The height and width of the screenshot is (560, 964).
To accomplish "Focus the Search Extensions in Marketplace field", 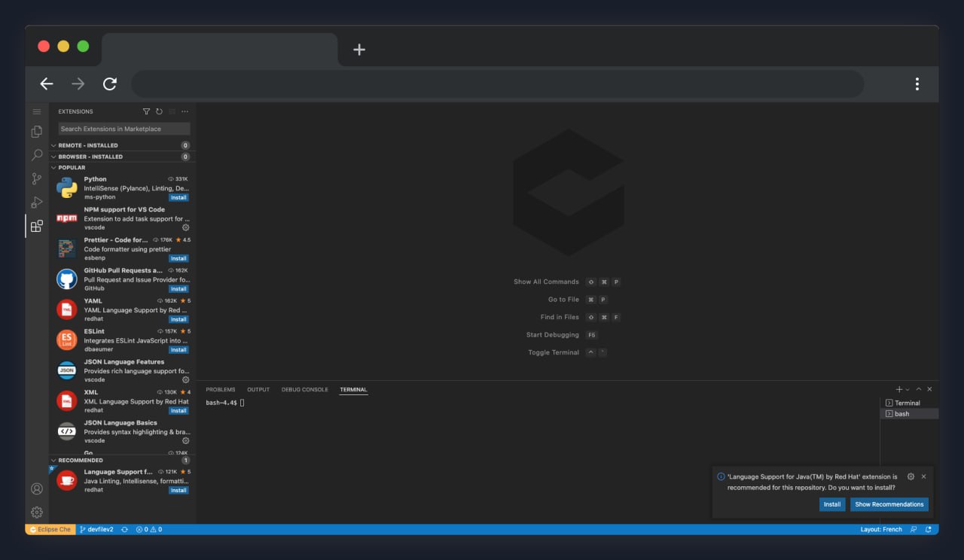I will (124, 129).
